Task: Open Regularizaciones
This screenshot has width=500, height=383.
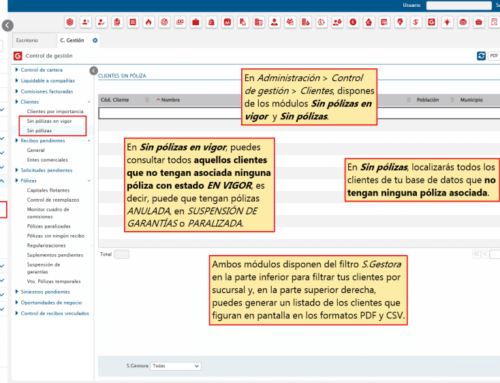Action: click(x=46, y=246)
